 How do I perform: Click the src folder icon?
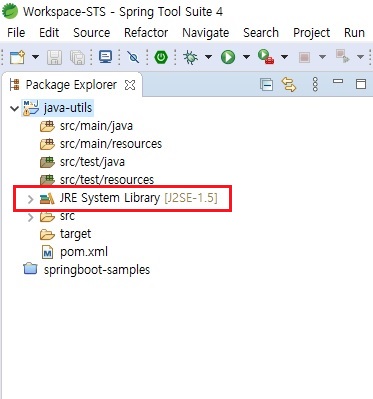pyautogui.click(x=47, y=217)
